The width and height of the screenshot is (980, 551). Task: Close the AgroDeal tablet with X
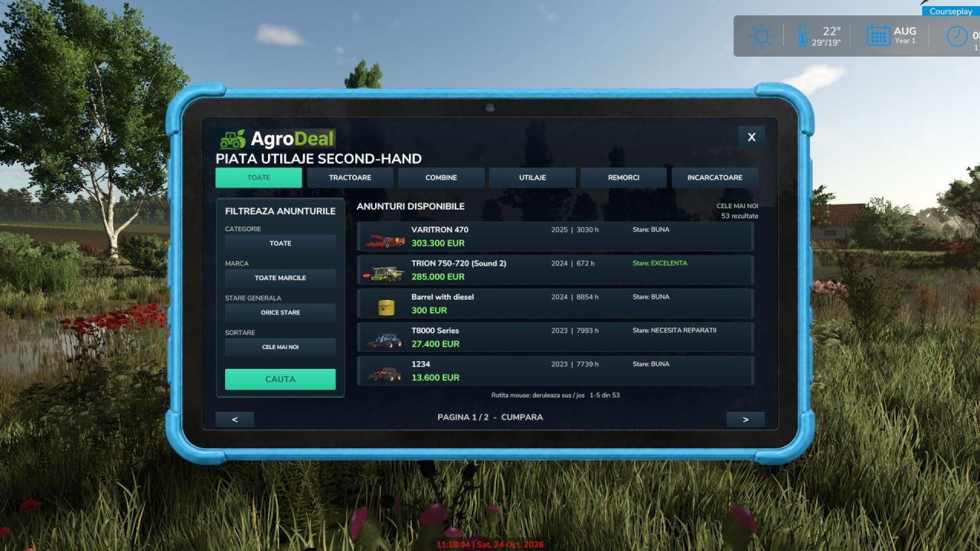(x=752, y=137)
